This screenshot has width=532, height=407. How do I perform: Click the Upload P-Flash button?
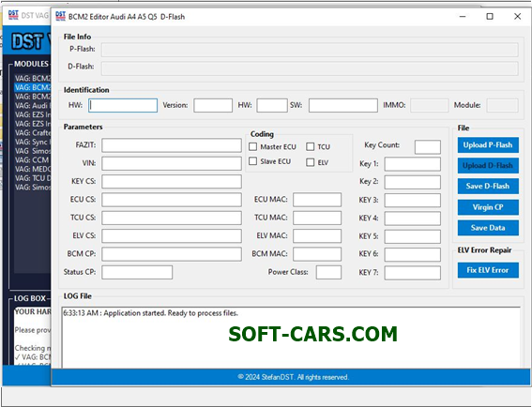tap(488, 144)
